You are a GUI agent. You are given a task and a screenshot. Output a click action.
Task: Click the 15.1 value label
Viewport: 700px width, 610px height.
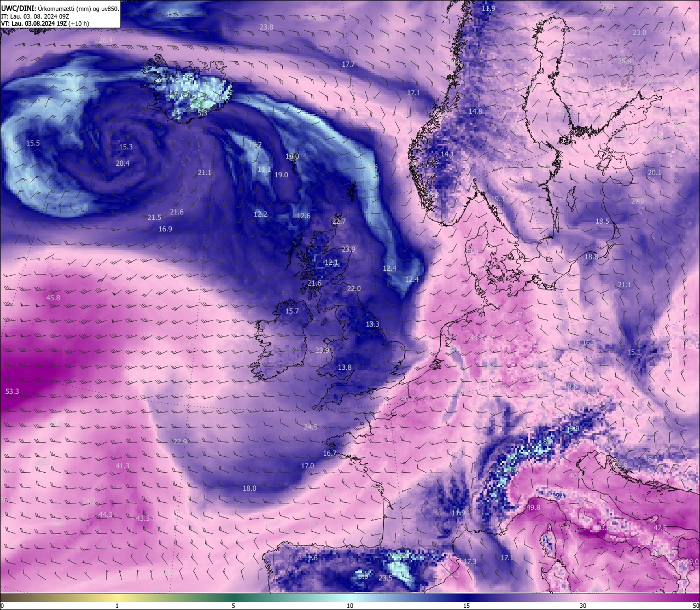click(633, 352)
